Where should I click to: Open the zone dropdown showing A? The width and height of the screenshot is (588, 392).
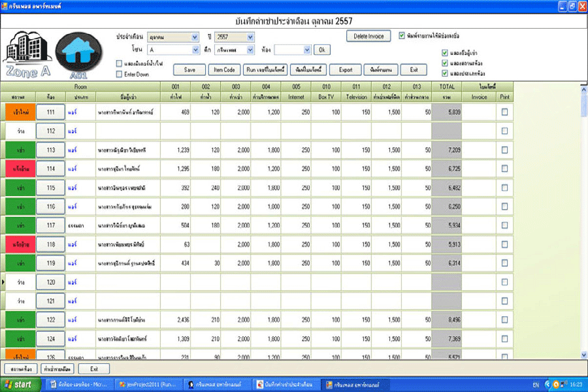(195, 50)
